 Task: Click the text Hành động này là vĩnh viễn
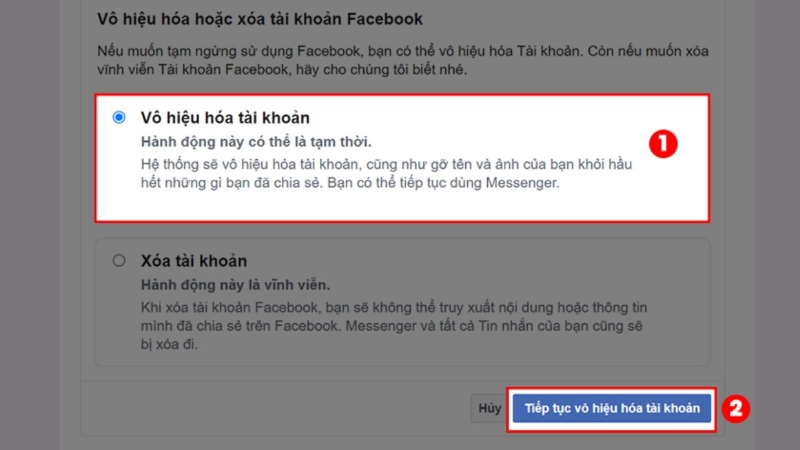(235, 285)
